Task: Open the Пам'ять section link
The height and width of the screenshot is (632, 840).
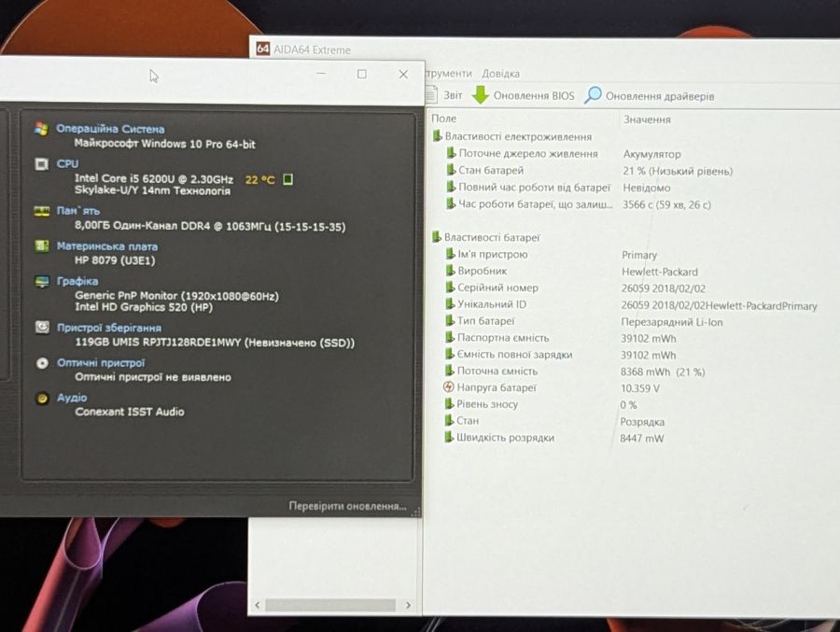Action: click(x=78, y=211)
